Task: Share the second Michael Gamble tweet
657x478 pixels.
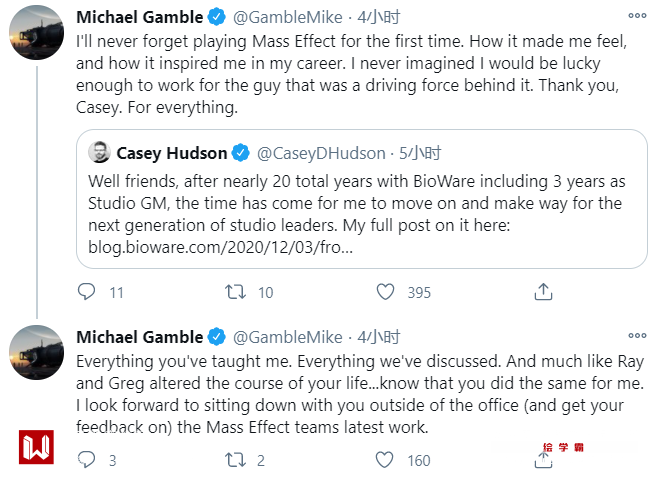Action: [x=543, y=460]
